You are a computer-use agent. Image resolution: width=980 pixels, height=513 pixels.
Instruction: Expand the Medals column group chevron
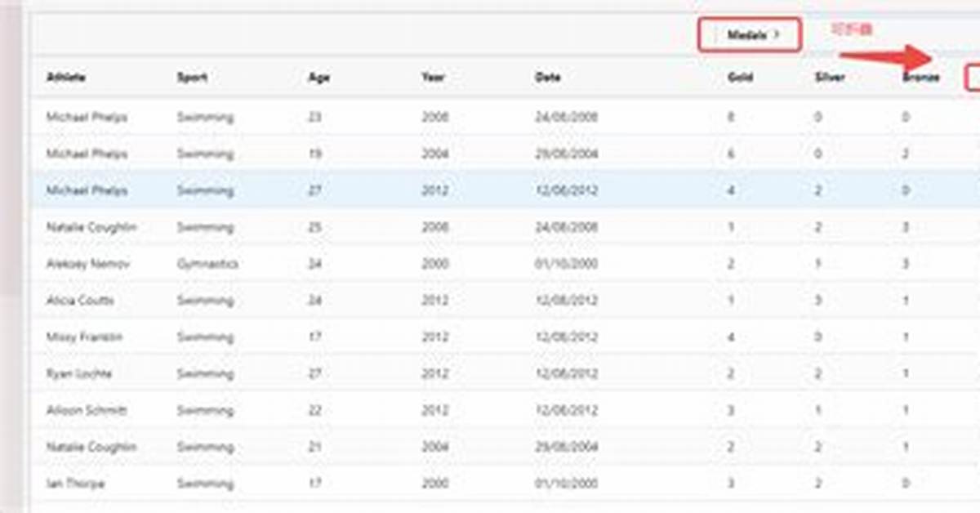[x=777, y=35]
